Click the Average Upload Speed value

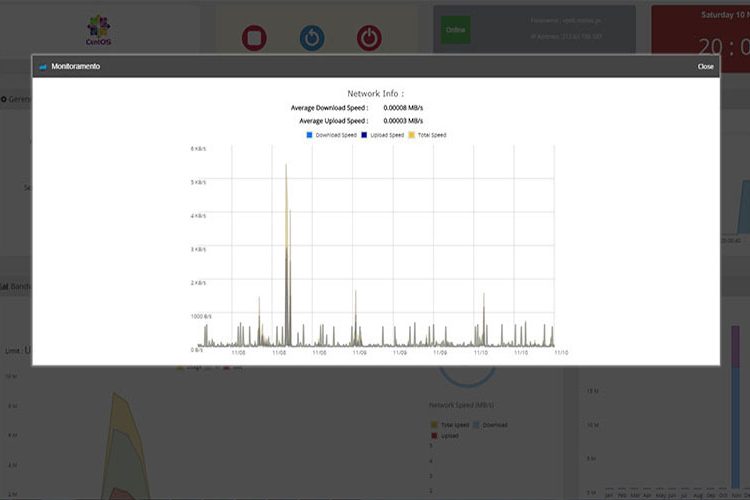click(x=403, y=120)
